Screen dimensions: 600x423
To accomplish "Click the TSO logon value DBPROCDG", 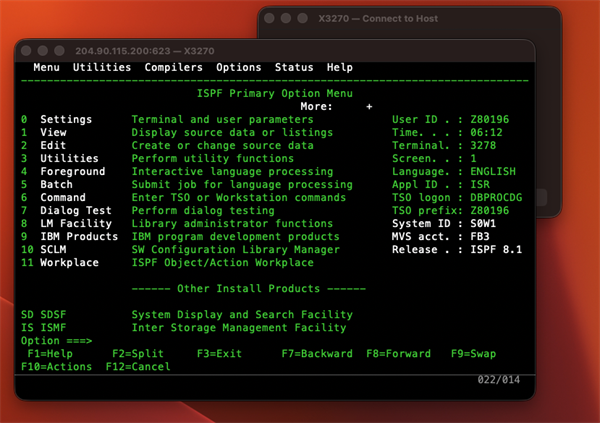I will pos(496,198).
